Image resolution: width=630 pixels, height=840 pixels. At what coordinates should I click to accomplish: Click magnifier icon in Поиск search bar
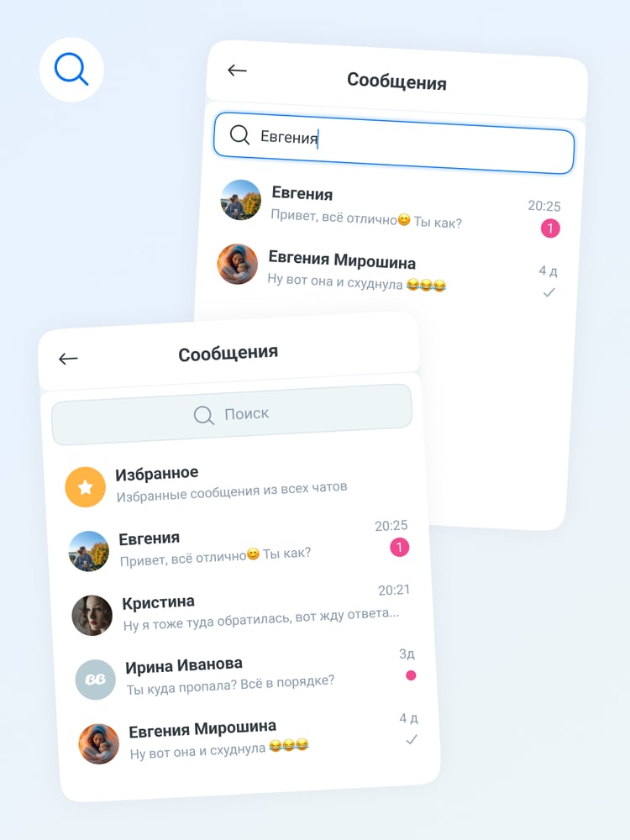click(203, 415)
